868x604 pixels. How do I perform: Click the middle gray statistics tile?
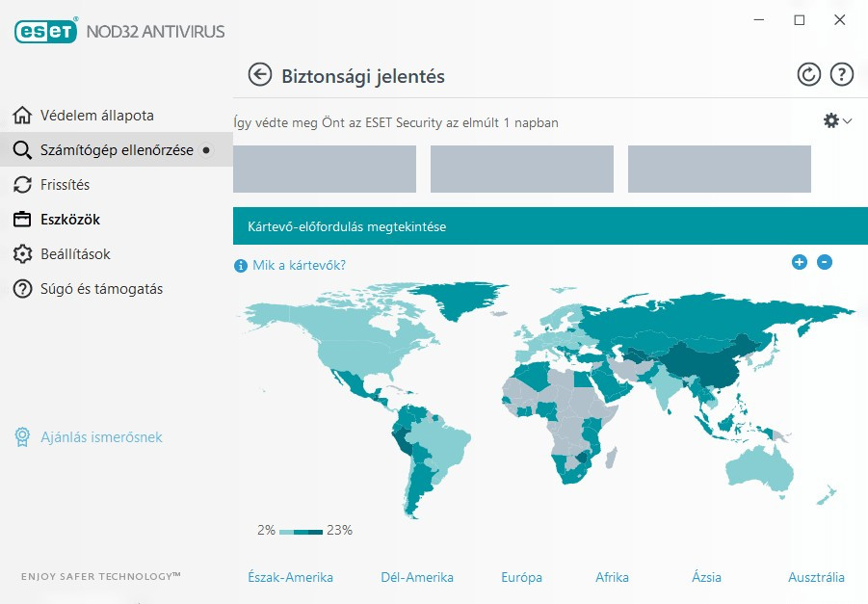coord(522,169)
